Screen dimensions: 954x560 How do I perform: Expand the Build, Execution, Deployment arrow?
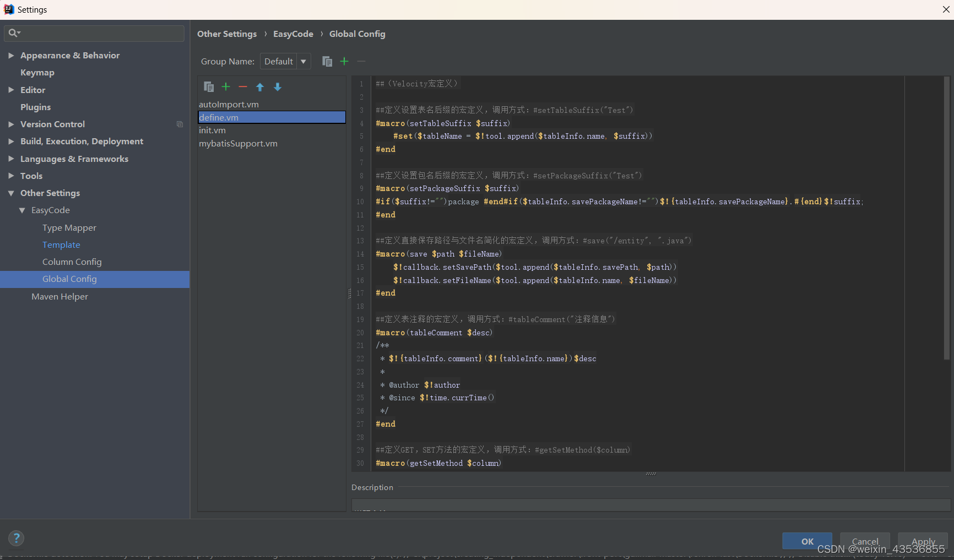[11, 142]
